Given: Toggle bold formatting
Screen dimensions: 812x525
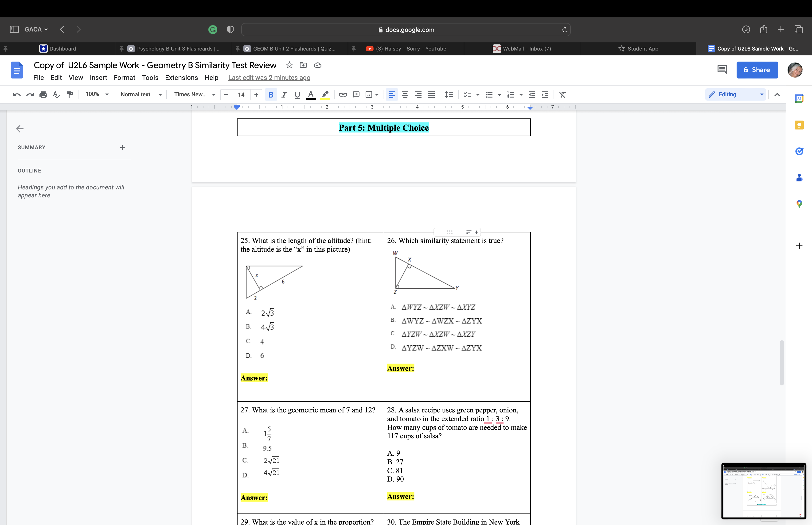Looking at the screenshot, I should [271, 94].
